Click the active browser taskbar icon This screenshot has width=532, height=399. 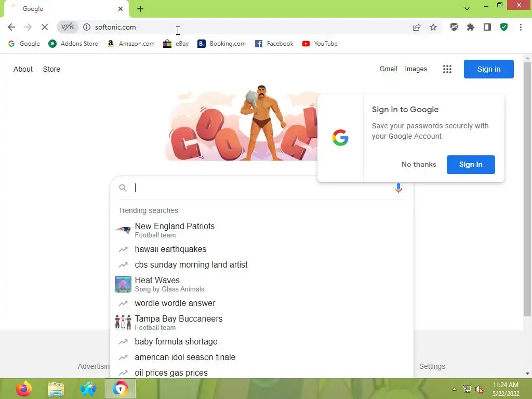point(121,389)
